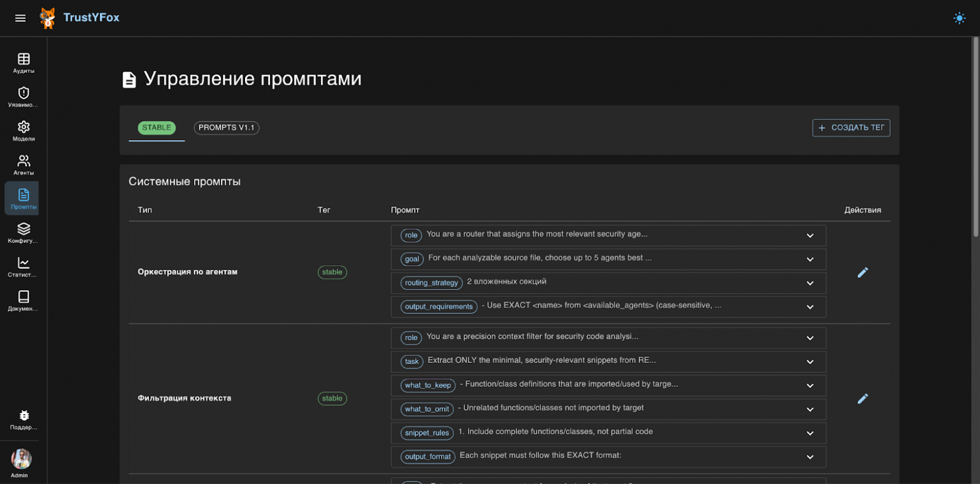Edit the Оркестрация по агентам prompt
Screen dimensions: 980x484
[863, 272]
